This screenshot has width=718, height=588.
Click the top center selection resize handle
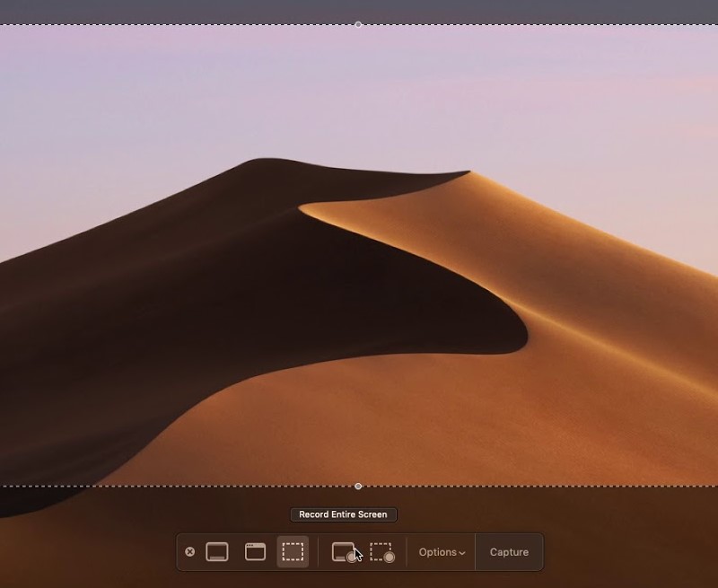coord(358,24)
